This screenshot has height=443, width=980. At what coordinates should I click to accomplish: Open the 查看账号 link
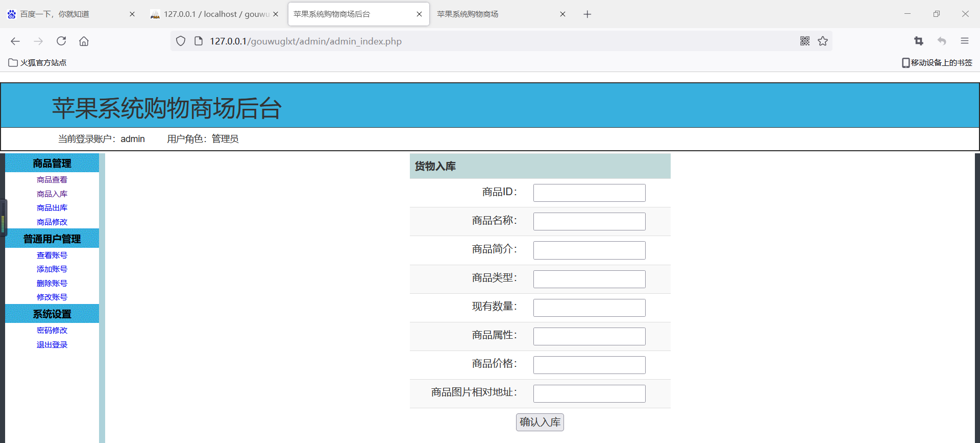click(52, 255)
